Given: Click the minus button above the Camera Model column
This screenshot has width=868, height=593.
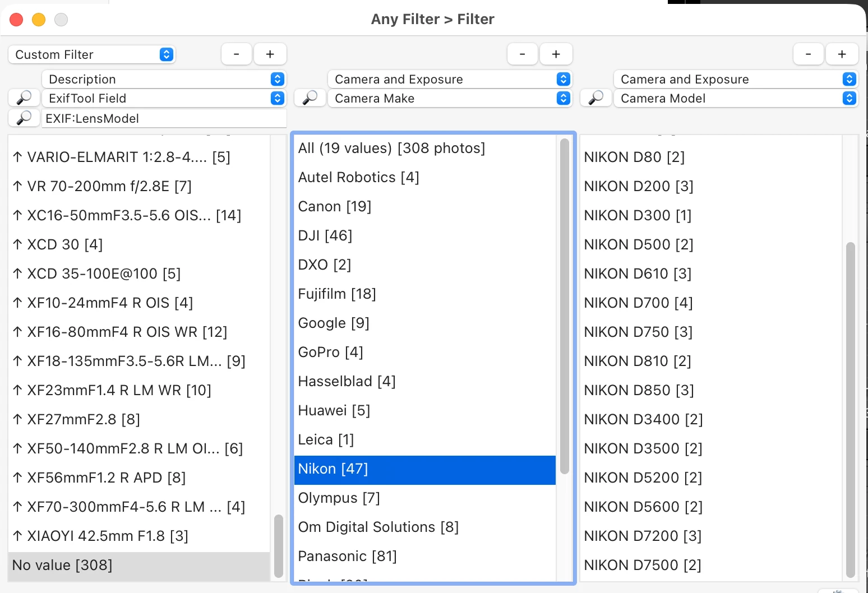Looking at the screenshot, I should (x=809, y=54).
